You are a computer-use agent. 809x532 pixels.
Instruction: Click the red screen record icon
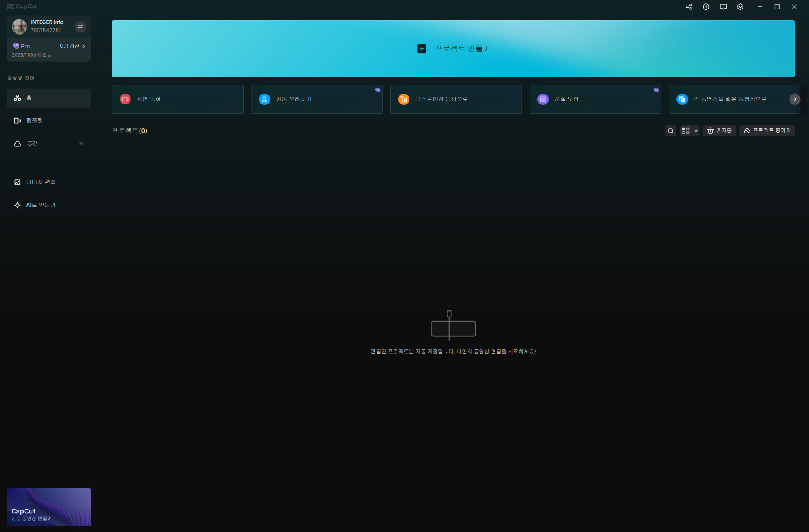pyautogui.click(x=125, y=99)
